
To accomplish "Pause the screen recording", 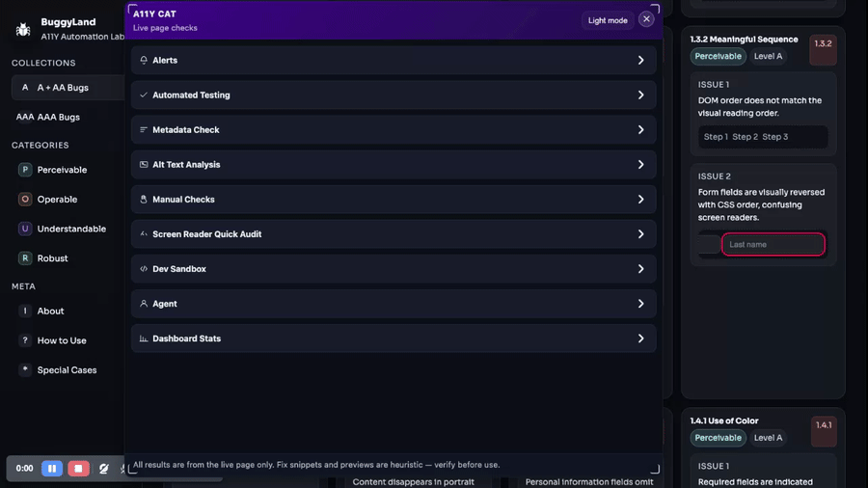I will (52, 468).
